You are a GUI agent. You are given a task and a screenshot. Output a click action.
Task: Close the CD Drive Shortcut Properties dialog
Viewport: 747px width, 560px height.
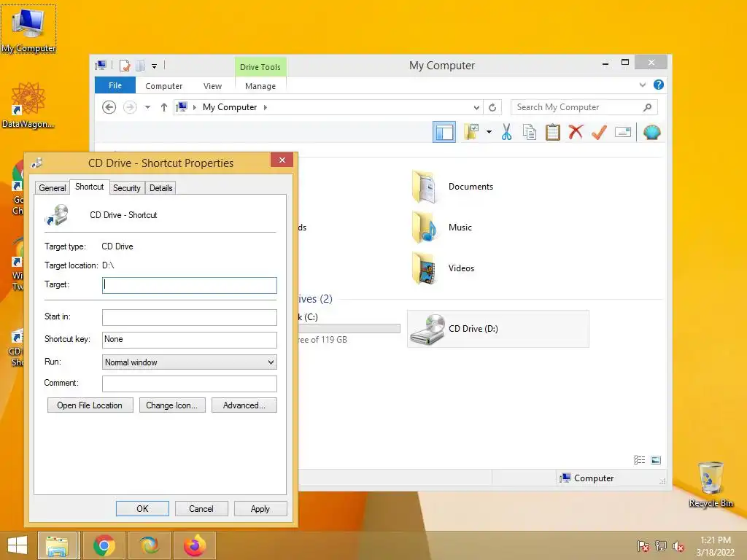point(282,160)
